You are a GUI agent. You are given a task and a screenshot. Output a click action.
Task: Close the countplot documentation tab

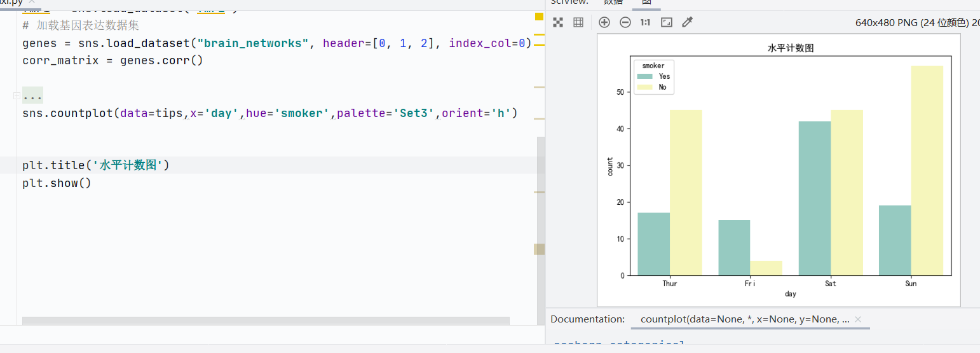pyautogui.click(x=857, y=319)
